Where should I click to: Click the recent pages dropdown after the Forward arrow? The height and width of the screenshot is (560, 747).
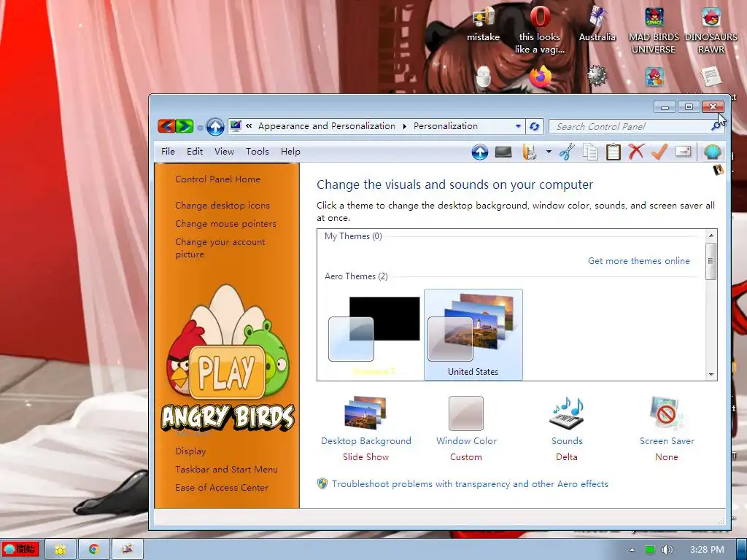200,127
